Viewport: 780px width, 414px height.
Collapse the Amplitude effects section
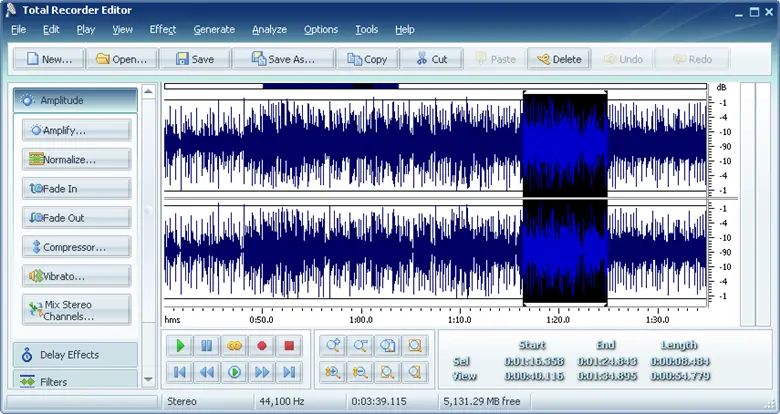coord(75,101)
